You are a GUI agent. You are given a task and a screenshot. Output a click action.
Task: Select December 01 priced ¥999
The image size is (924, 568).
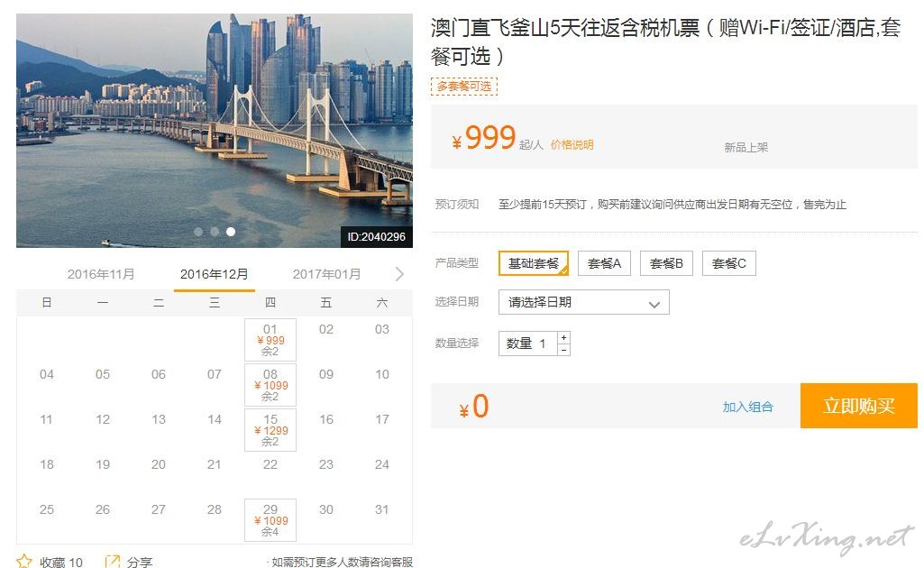[x=270, y=339]
